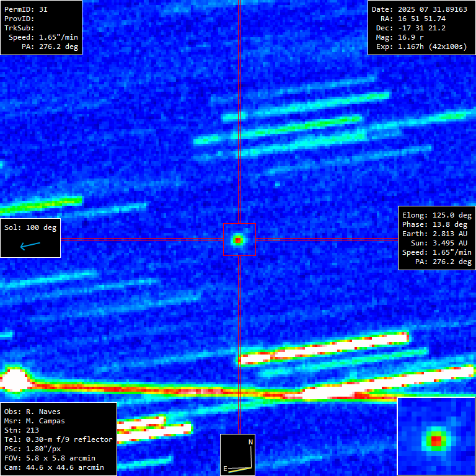This screenshot has width=476, height=476.
Task: Select right-panel 'Speed: 1.65"/min' text
Action: click(437, 252)
